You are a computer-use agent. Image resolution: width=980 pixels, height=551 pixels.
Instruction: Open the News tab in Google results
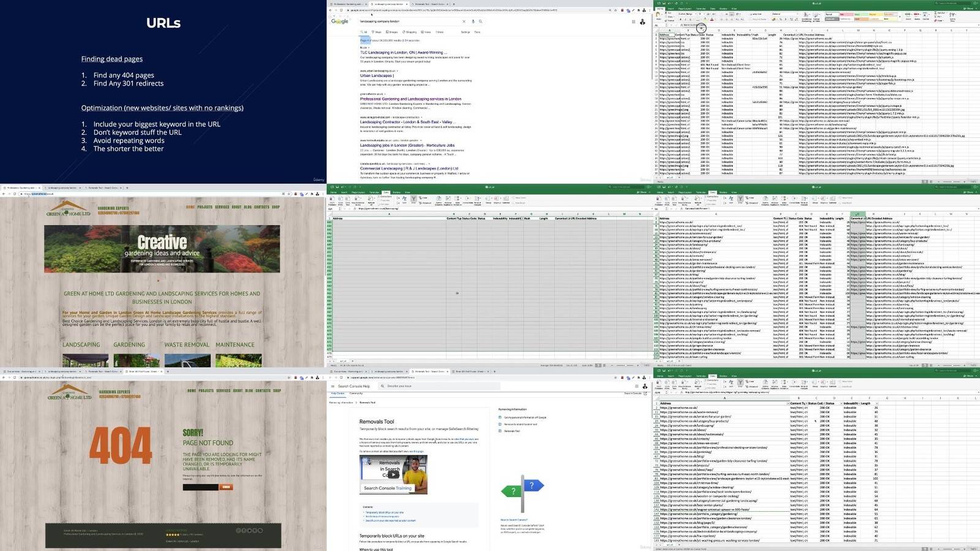(426, 32)
